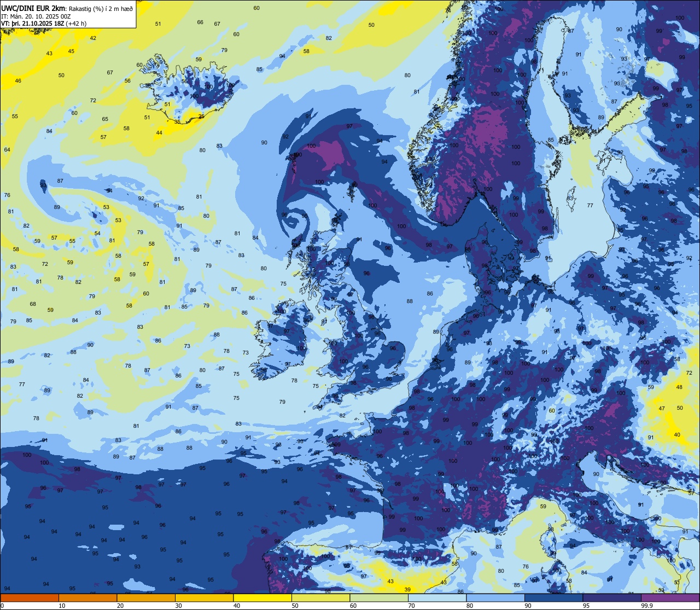
Task: Click the dark orange 0–10 legend swatch
Action: (30, 598)
